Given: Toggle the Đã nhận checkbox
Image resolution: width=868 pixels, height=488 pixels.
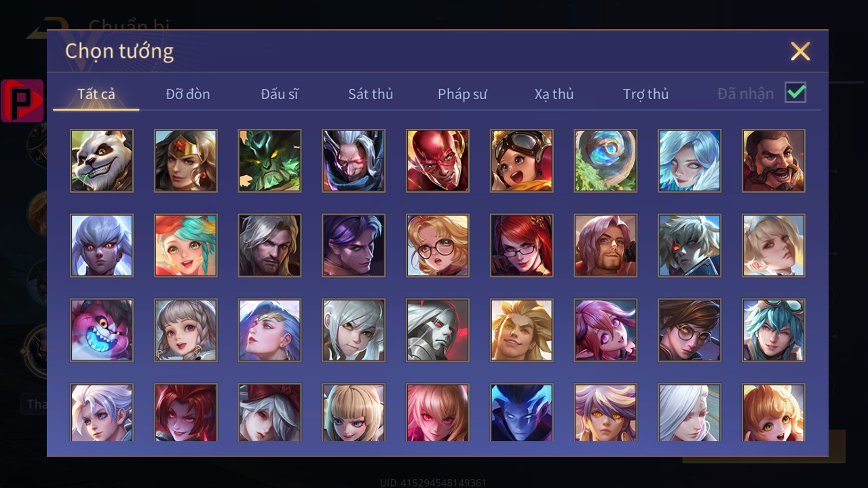Looking at the screenshot, I should coord(795,92).
